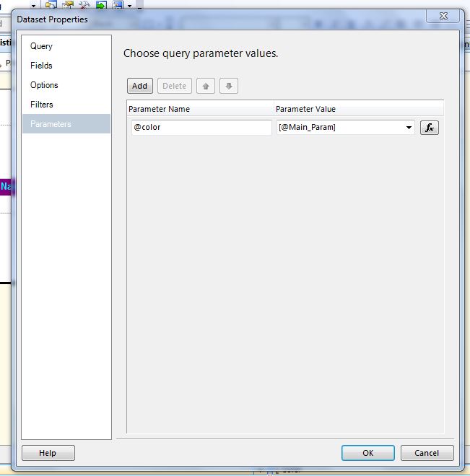Select the Parameters page in sidebar

[x=51, y=124]
